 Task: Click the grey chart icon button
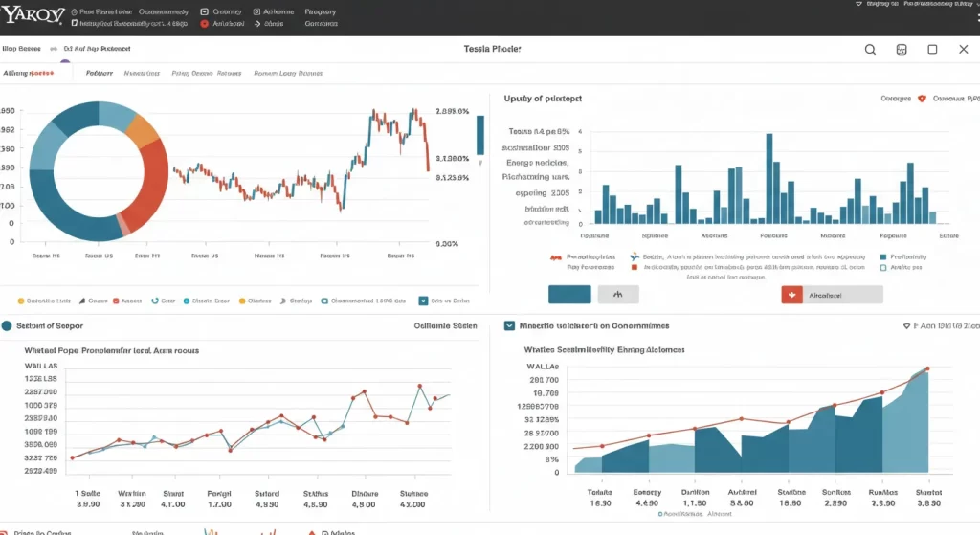(618, 295)
